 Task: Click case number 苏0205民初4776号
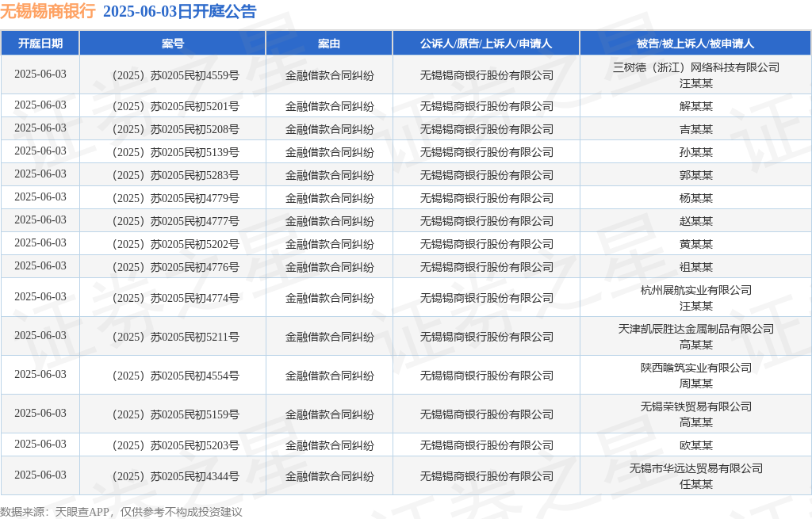pyautogui.click(x=195, y=267)
